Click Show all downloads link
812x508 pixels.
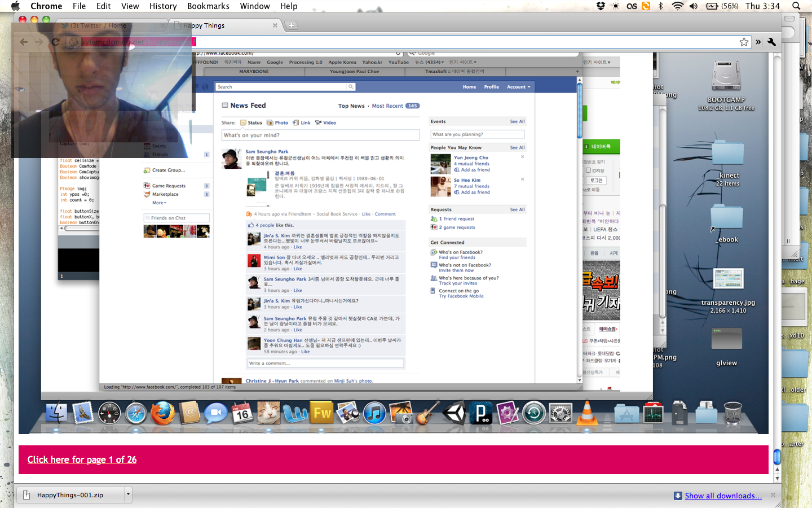coord(723,496)
